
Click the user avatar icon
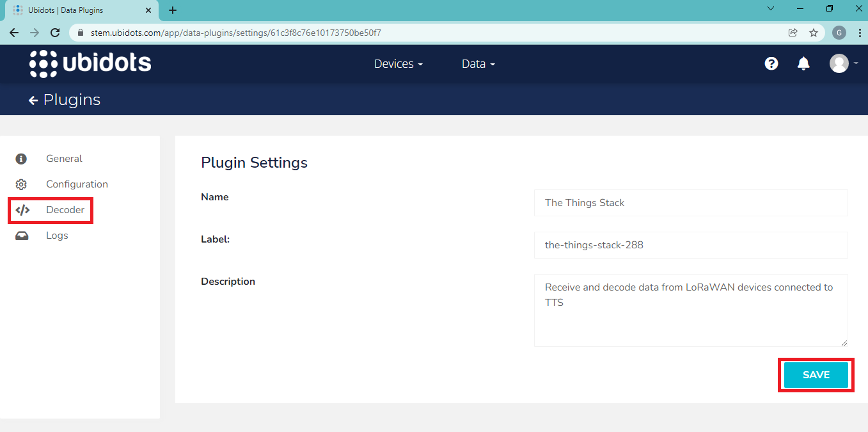[x=839, y=63]
